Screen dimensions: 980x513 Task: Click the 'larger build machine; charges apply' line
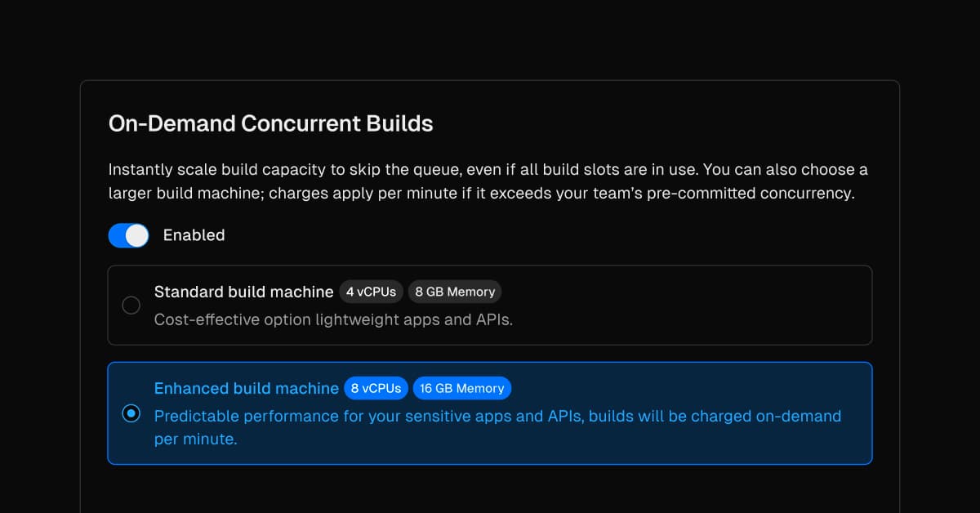[x=481, y=194]
